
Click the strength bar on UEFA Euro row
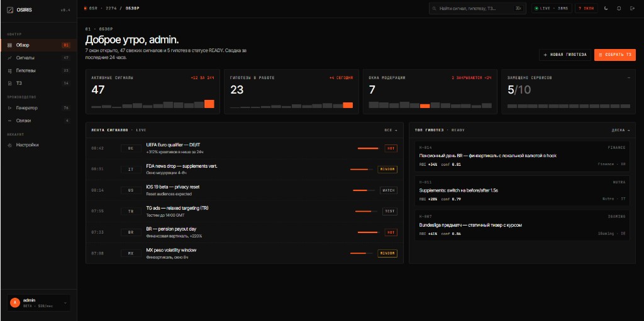coord(368,148)
